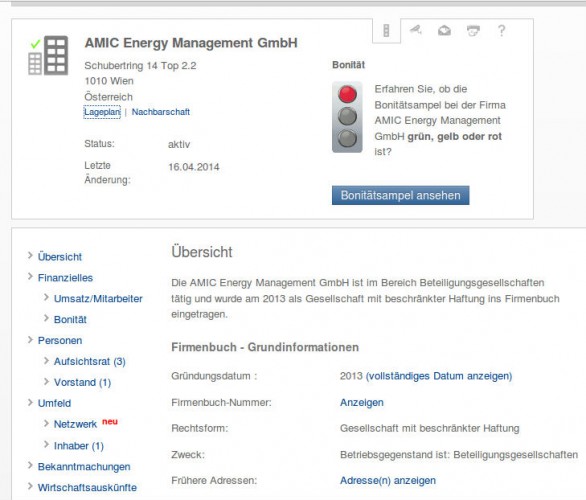Select Umsatz/Mitarbeiter in sidebar
This screenshot has height=500, width=586.
(x=98, y=299)
